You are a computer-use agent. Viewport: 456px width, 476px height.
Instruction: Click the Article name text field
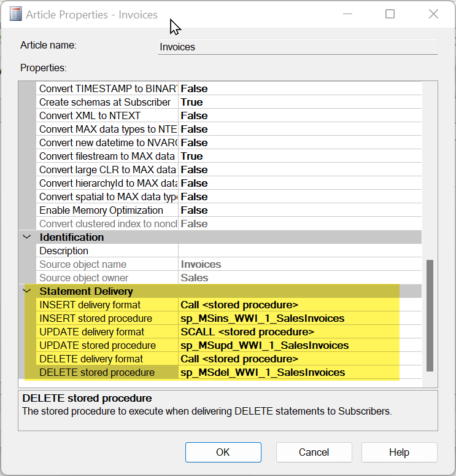click(x=298, y=47)
